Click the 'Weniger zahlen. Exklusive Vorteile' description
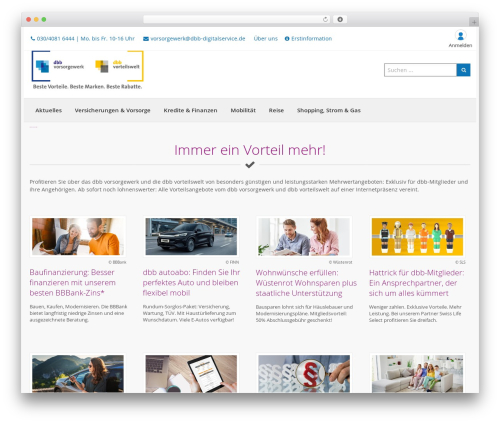This screenshot has width=500, height=423. click(415, 313)
